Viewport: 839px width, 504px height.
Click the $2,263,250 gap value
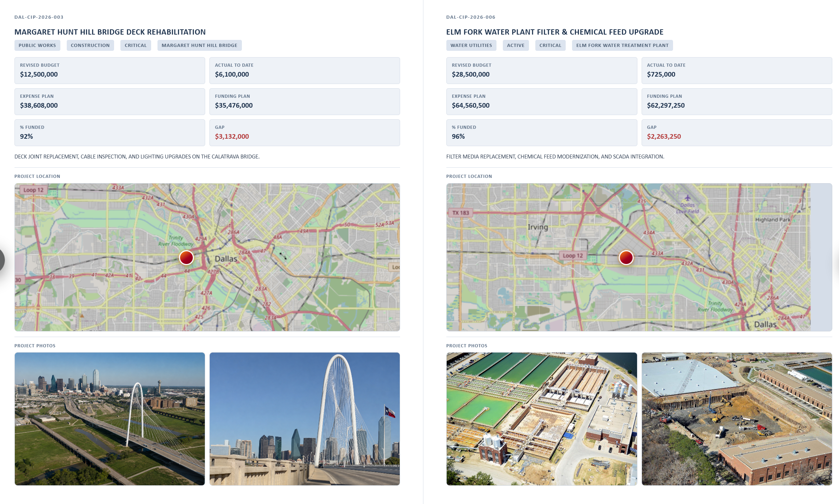click(x=664, y=137)
